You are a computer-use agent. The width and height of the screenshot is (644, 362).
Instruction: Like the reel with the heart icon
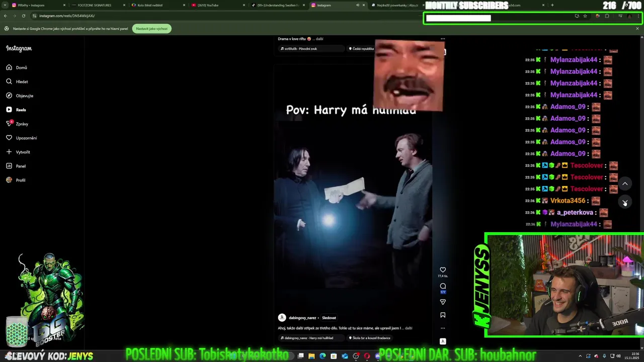[443, 270]
